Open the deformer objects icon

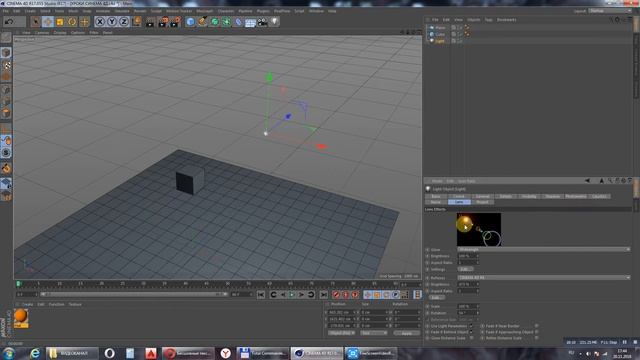(x=238, y=22)
